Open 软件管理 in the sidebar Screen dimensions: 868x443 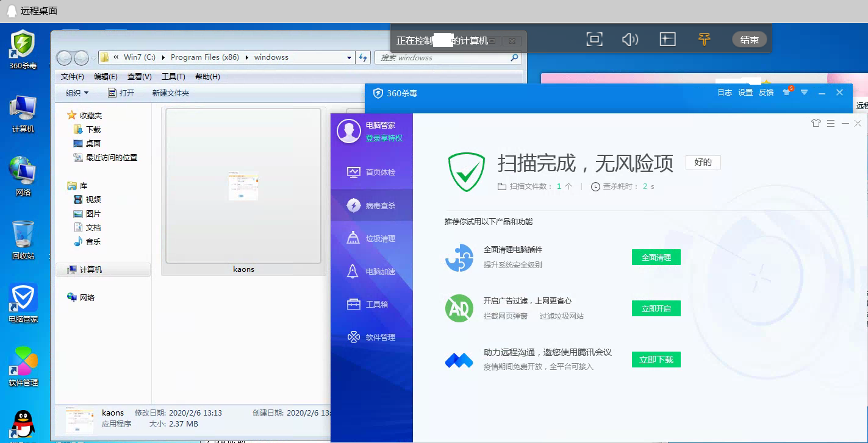(x=371, y=337)
